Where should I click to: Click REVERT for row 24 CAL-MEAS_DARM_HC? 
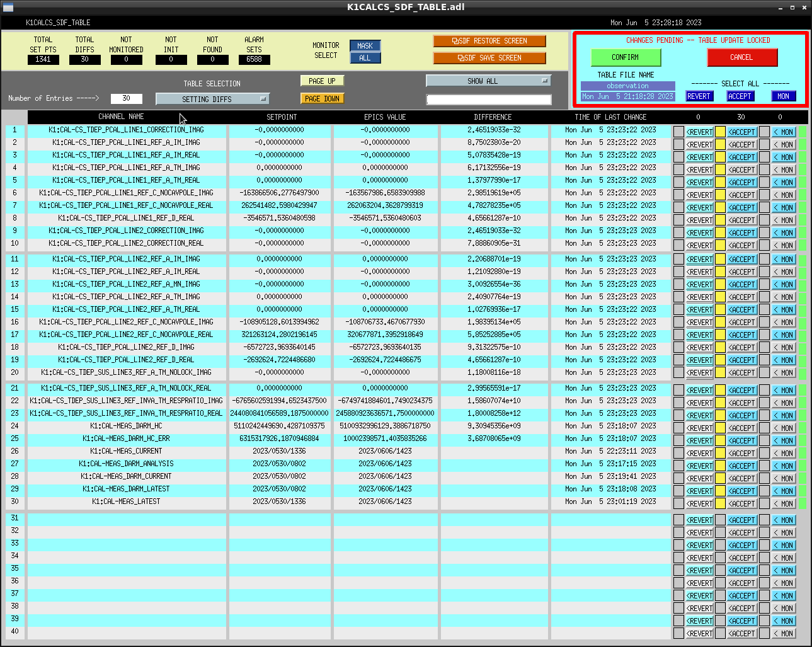tap(699, 428)
